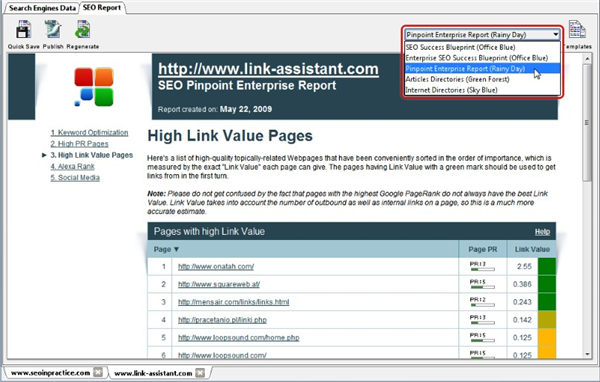Go to 2. High PR Pages section
Image resolution: width=600 pixels, height=382 pixels.
[79, 144]
